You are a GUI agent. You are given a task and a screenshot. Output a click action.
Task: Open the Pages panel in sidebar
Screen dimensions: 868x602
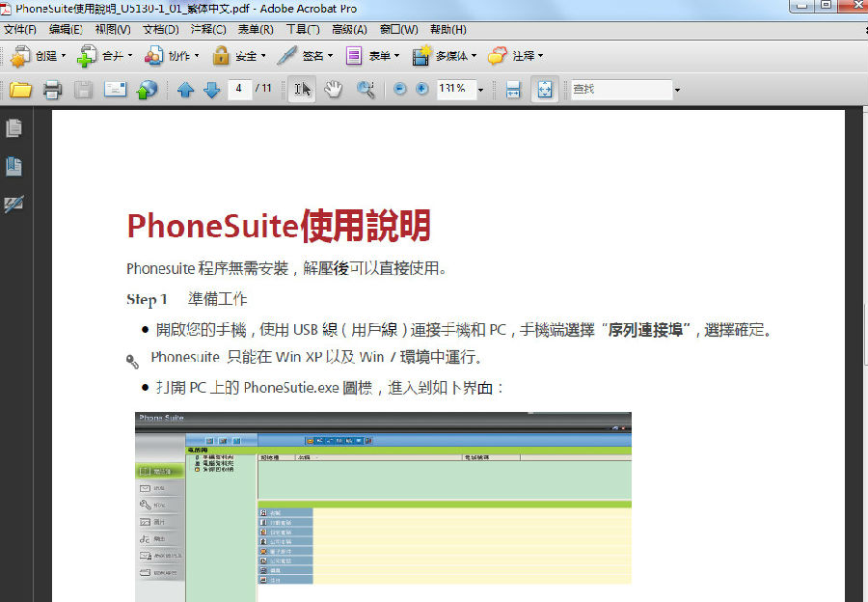(x=14, y=128)
